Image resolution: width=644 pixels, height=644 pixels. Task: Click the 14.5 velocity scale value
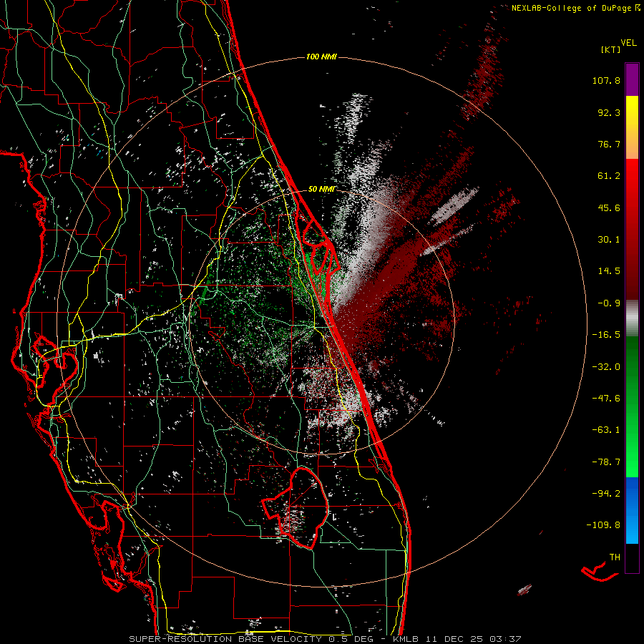pos(609,271)
